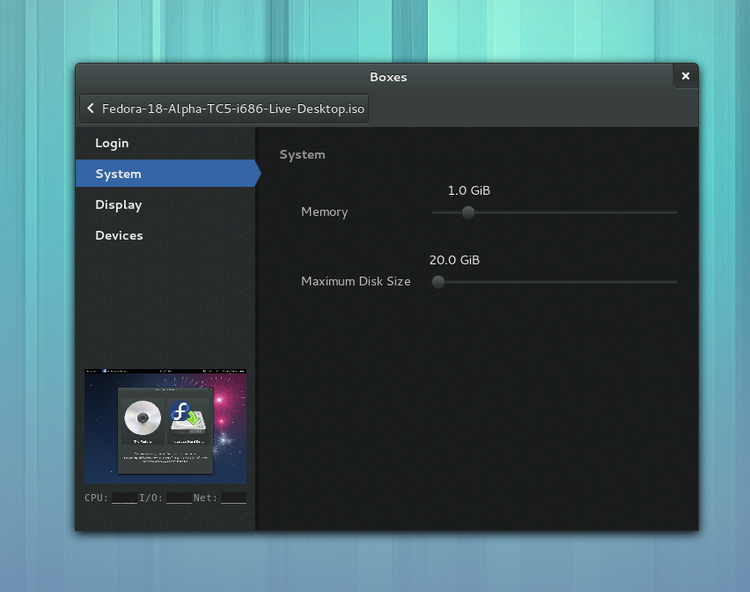The height and width of the screenshot is (592, 750).
Task: Select the System sidebar item
Action: (x=118, y=174)
